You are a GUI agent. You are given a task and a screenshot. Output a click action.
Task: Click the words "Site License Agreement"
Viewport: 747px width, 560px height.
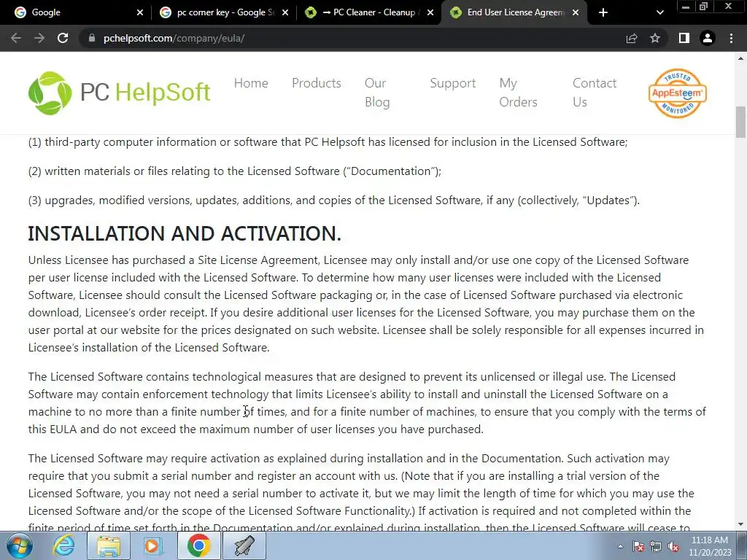click(x=258, y=260)
